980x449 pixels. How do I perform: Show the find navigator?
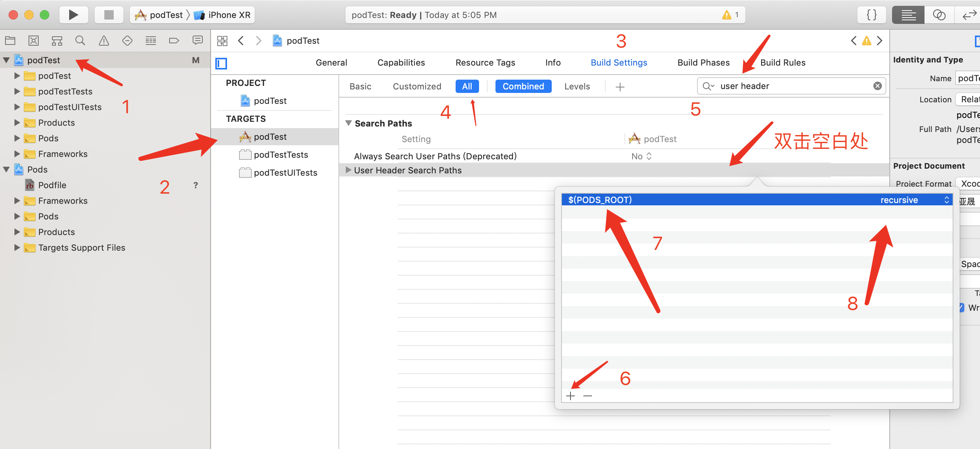pyautogui.click(x=80, y=41)
